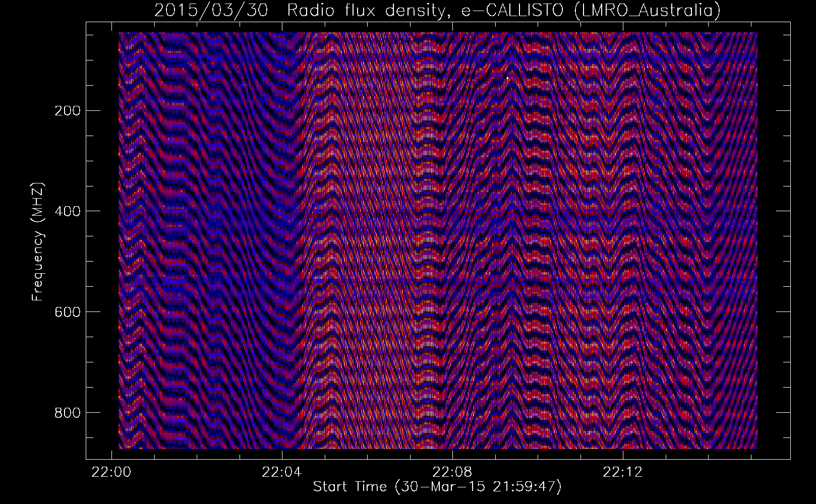Image resolution: width=816 pixels, height=504 pixels.
Task: Click the 400 frequency tick label
Action: click(x=67, y=211)
